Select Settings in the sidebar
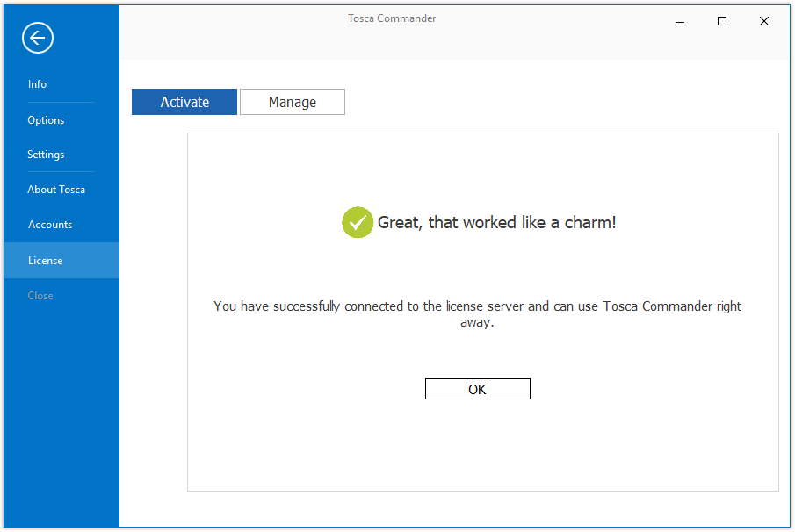 click(46, 155)
